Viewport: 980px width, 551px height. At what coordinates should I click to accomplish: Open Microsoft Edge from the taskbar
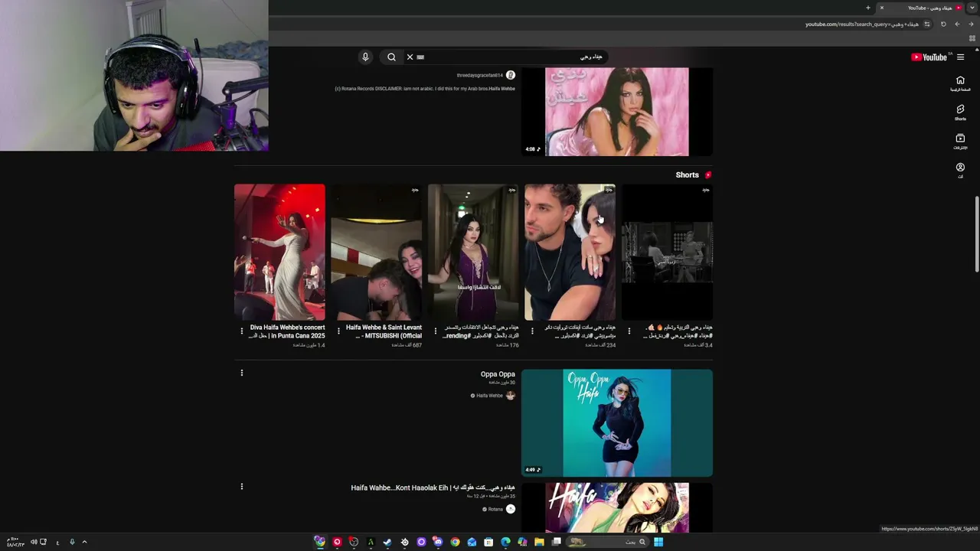(x=505, y=542)
